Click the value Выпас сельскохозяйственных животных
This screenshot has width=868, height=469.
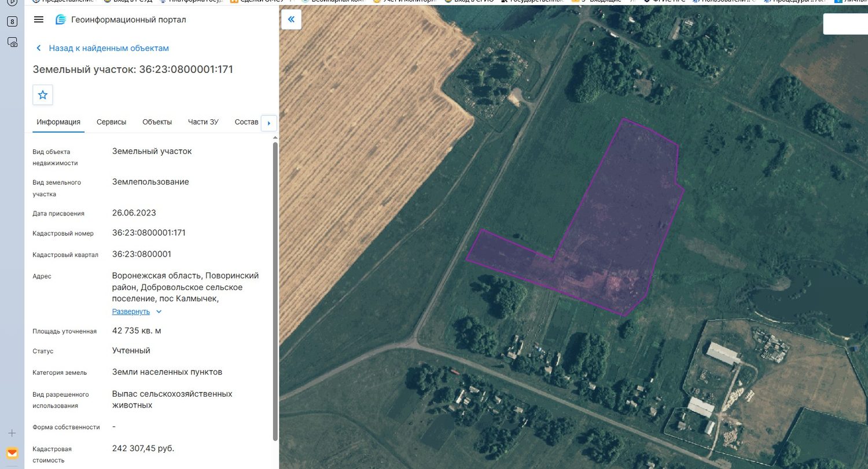172,400
